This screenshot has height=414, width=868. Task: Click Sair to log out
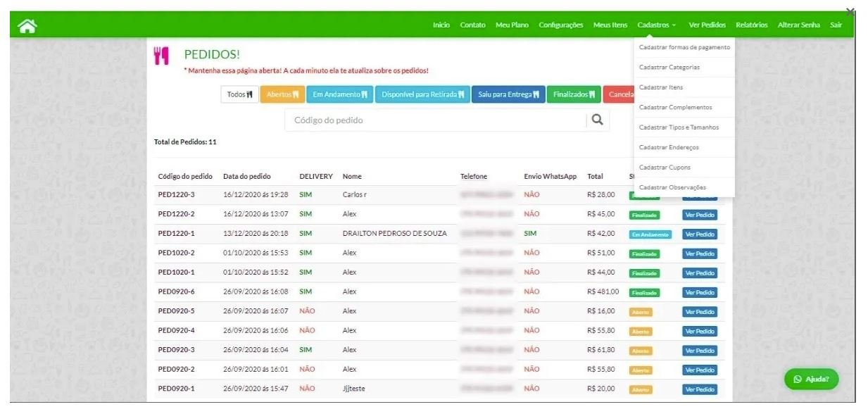tap(836, 25)
